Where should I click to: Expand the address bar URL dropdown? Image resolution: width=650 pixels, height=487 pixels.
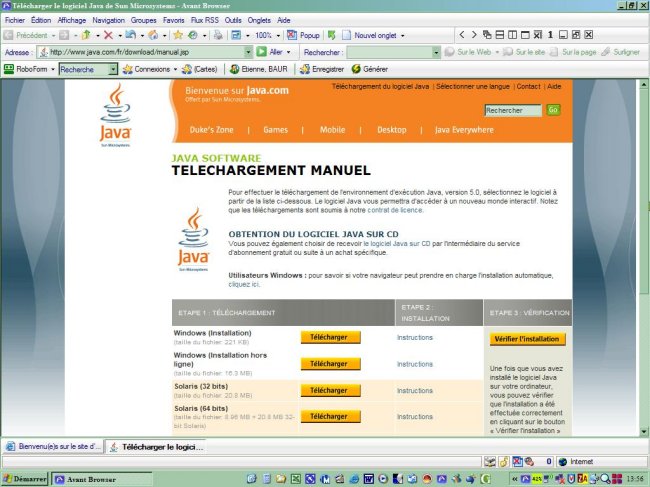248,52
